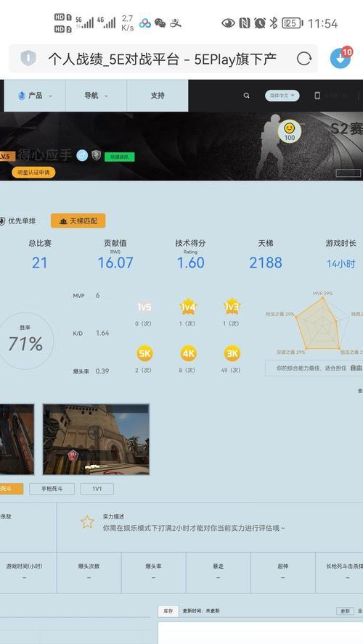Viewport: 363px width, 644px height.
Task: Select the 1V1 mode tab
Action: tap(97, 489)
